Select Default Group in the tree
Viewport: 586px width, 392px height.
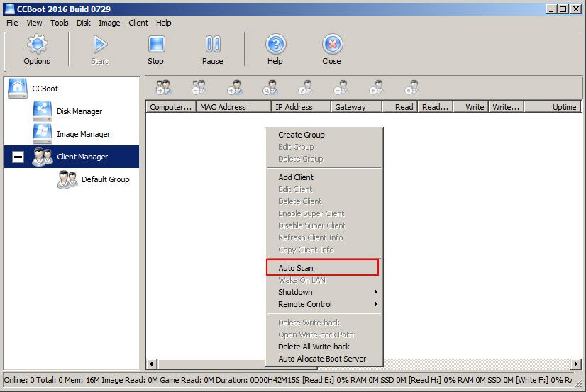[106, 179]
